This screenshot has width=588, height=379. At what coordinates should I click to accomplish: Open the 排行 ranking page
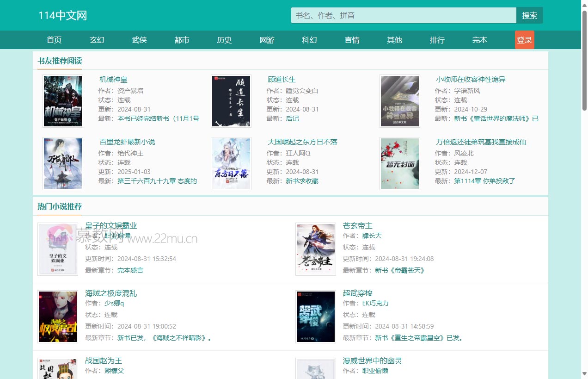437,40
